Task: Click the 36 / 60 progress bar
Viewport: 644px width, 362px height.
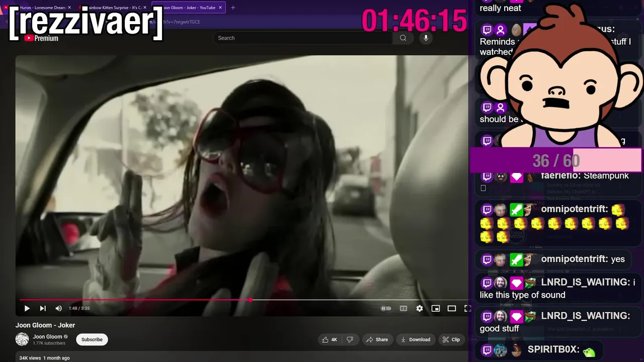Action: [x=556, y=161]
